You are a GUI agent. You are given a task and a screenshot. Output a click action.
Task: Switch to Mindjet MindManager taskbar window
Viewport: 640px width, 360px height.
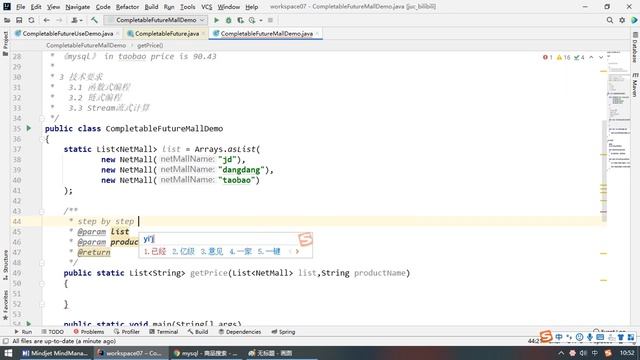(x=55, y=353)
